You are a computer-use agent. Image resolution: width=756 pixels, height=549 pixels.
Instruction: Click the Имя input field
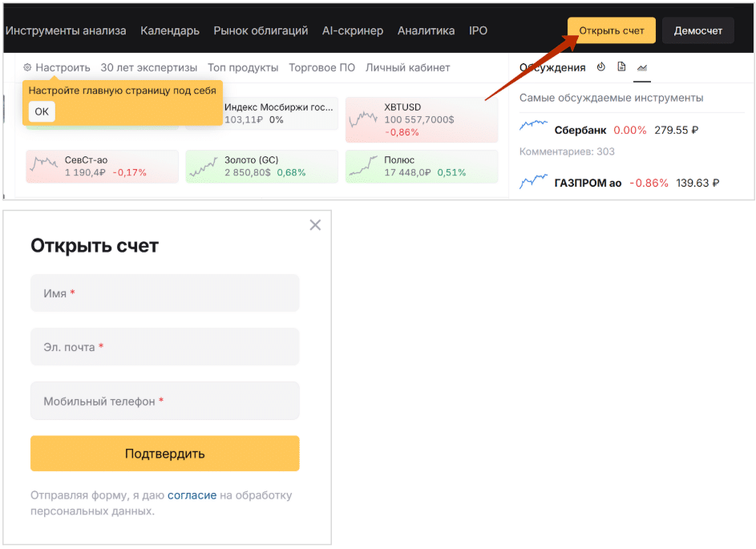pyautogui.click(x=164, y=293)
